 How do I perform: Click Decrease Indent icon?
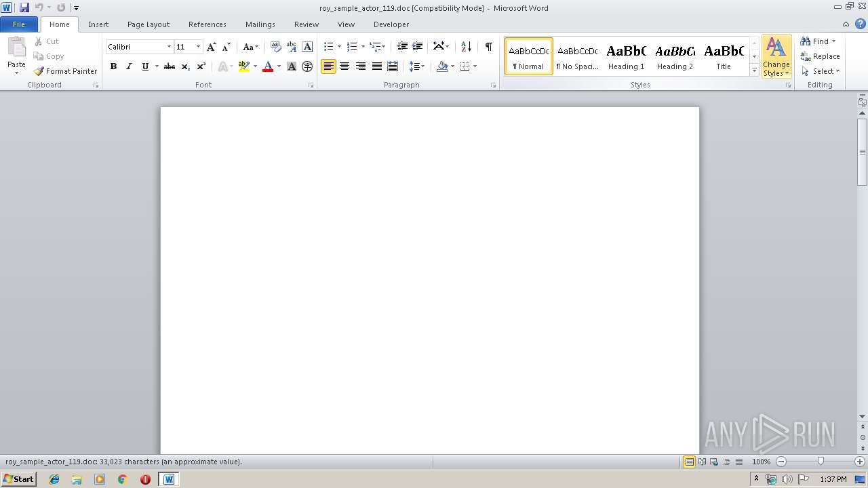coord(402,47)
